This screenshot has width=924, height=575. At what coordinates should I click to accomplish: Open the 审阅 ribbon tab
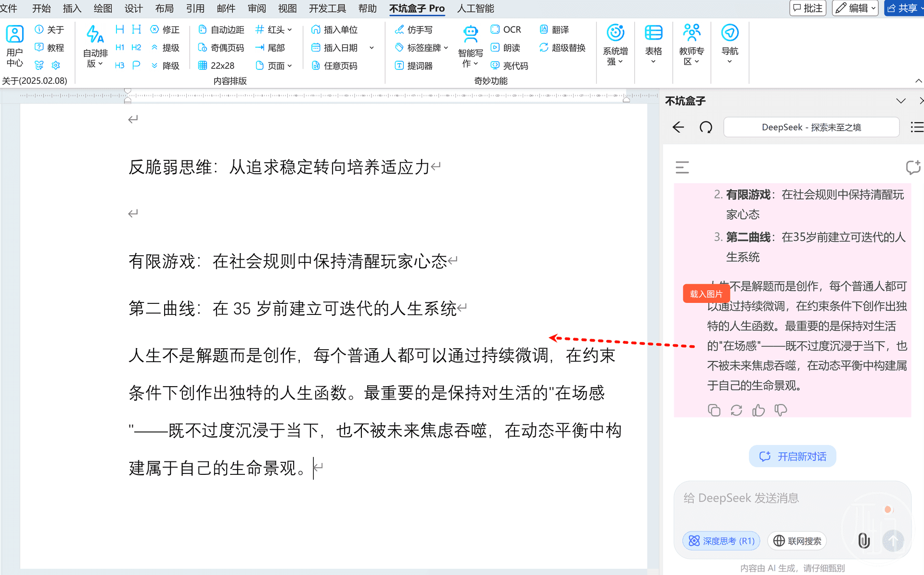[x=257, y=8]
